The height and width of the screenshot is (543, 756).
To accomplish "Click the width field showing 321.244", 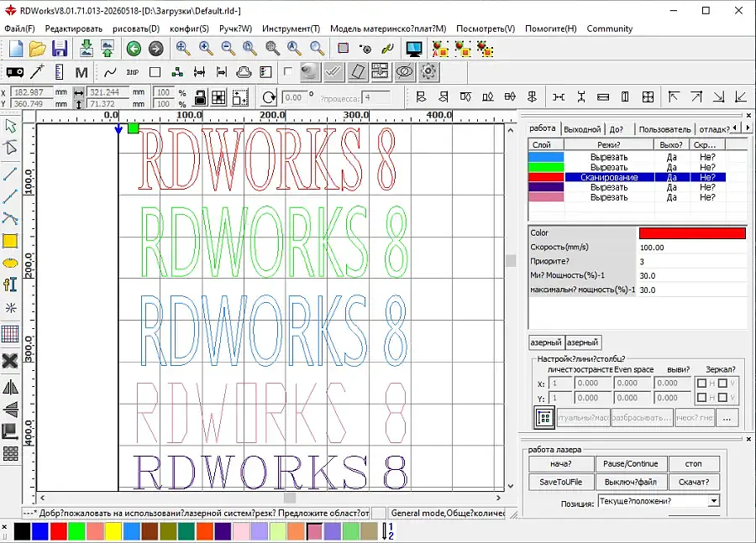I will coord(107,92).
